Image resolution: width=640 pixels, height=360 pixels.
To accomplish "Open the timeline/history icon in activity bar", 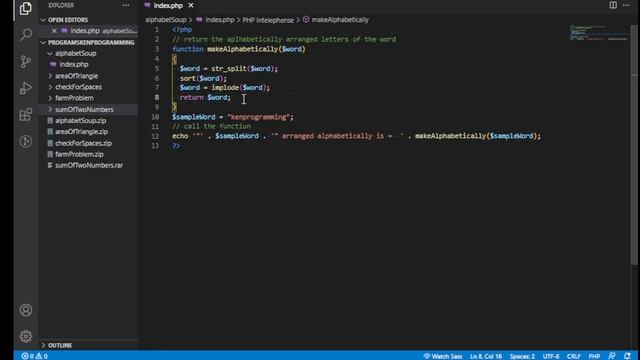I will [25, 141].
